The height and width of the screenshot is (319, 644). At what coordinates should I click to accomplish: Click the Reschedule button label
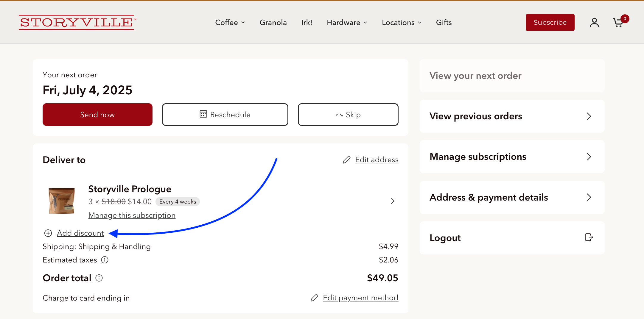[230, 115]
